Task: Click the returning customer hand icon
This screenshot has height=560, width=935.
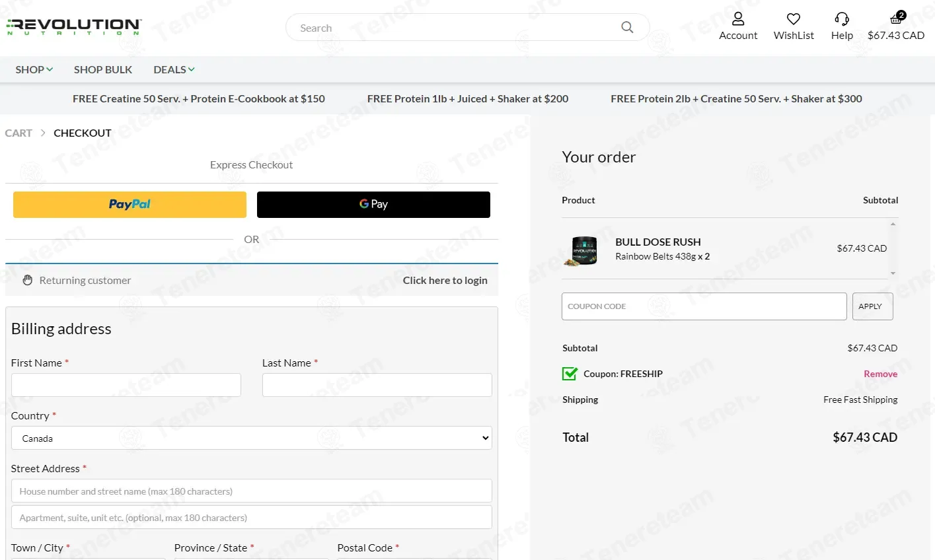Action: [x=28, y=280]
